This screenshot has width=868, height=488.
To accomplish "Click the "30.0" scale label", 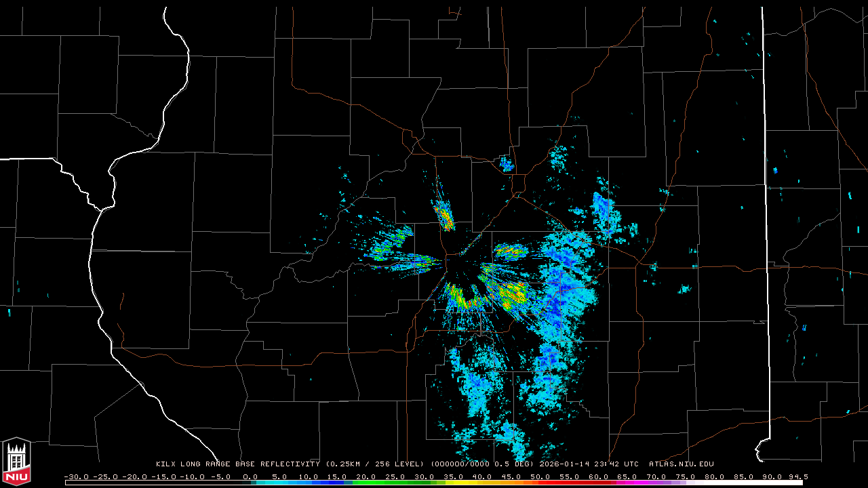I will click(425, 476).
